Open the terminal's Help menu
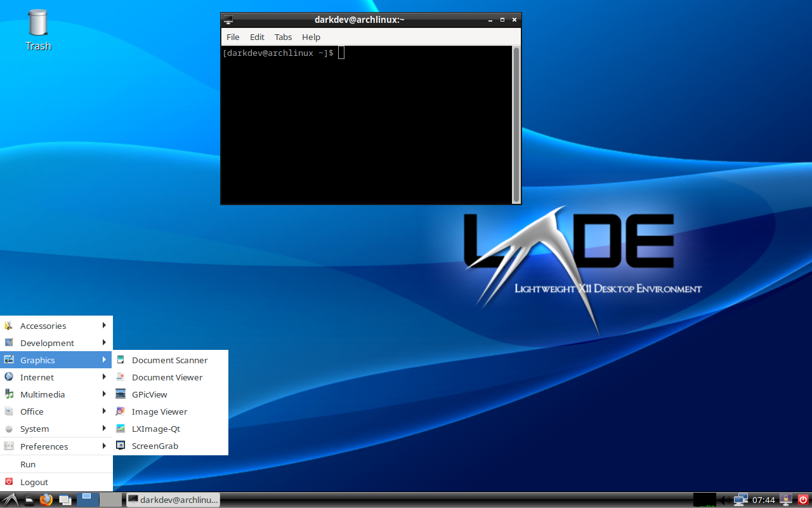This screenshot has width=812, height=508. click(x=311, y=37)
